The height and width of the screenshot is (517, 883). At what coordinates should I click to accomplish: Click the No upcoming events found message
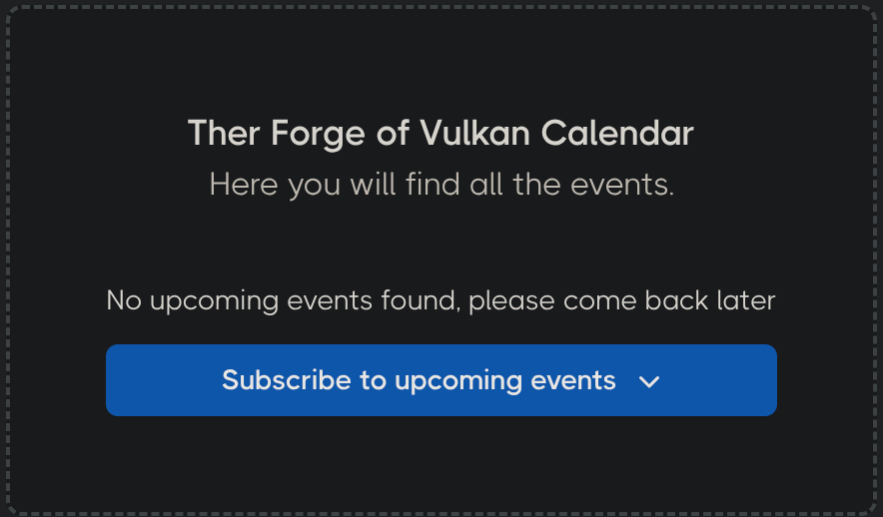pyautogui.click(x=441, y=300)
